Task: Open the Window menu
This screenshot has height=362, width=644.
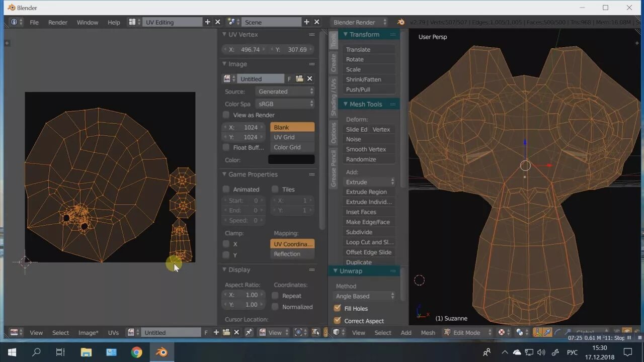Action: (x=87, y=22)
